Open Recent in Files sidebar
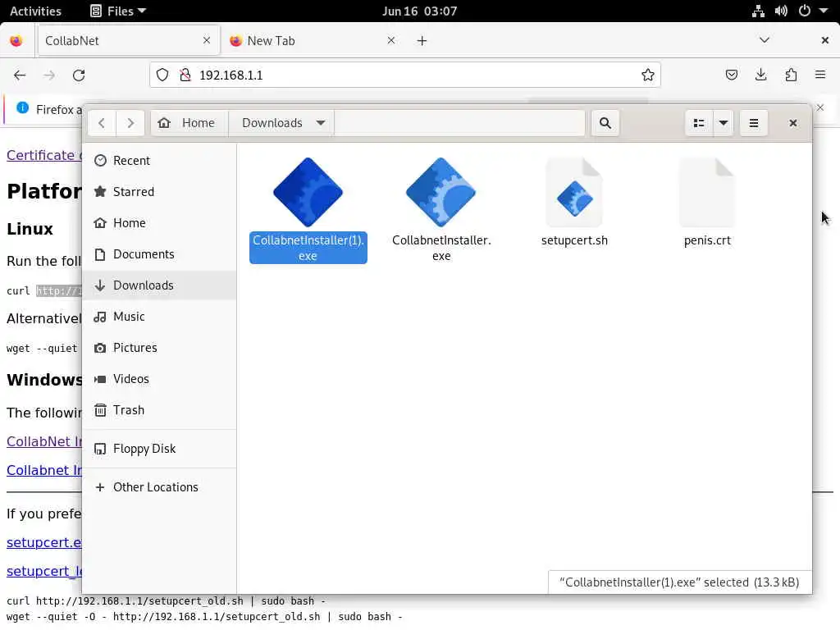 159,161
